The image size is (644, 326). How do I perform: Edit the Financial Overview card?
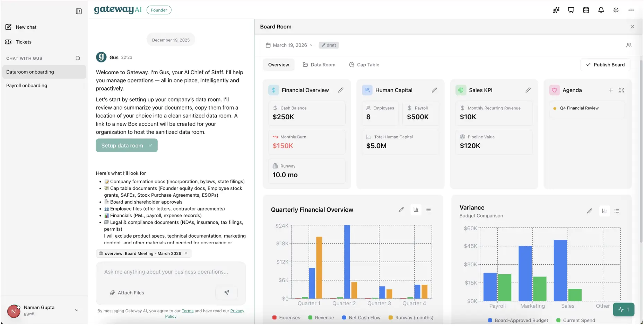[x=341, y=90]
